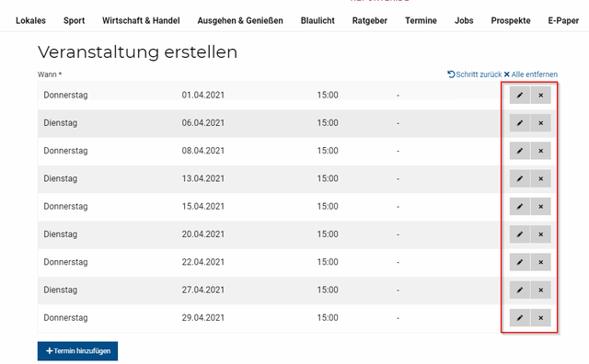589x364 pixels.
Task: Edit the 06.04.2021 Dienstag entry
Action: click(x=520, y=122)
